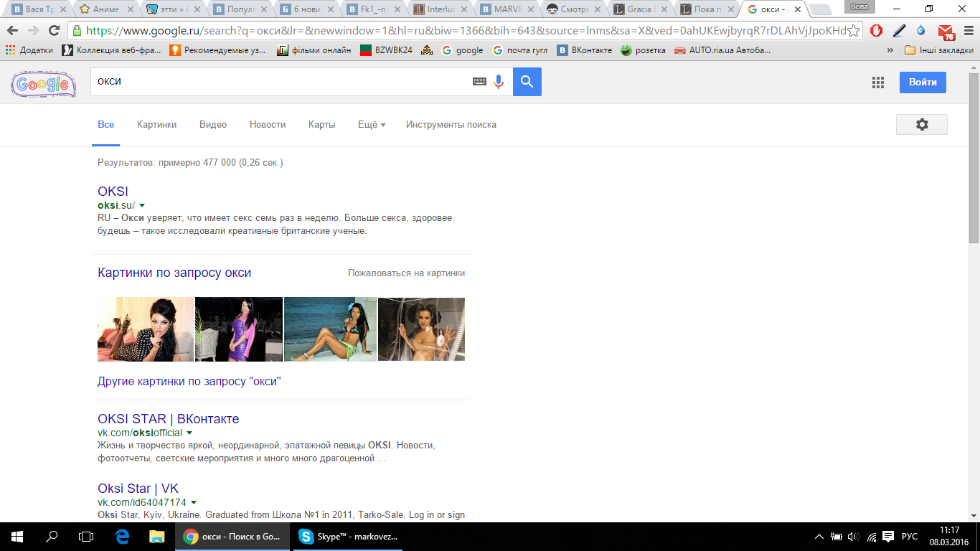Show the overflow bookmarks chevron

pos(890,50)
